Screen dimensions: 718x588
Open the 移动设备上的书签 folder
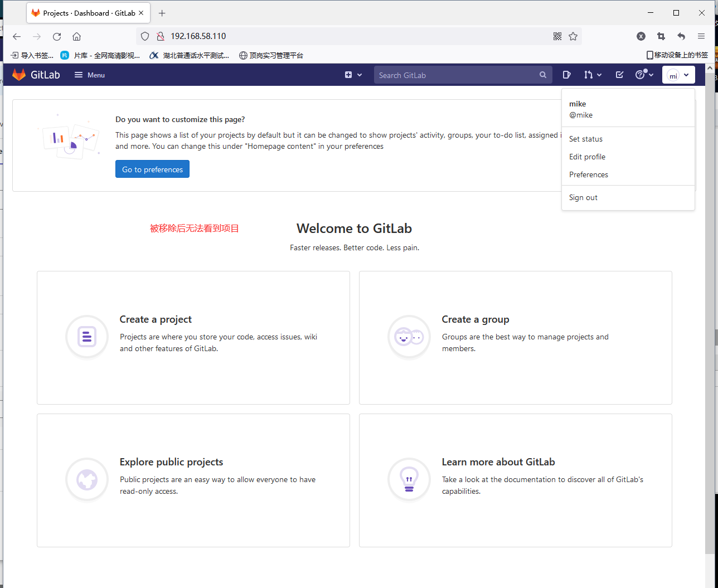pyautogui.click(x=677, y=55)
